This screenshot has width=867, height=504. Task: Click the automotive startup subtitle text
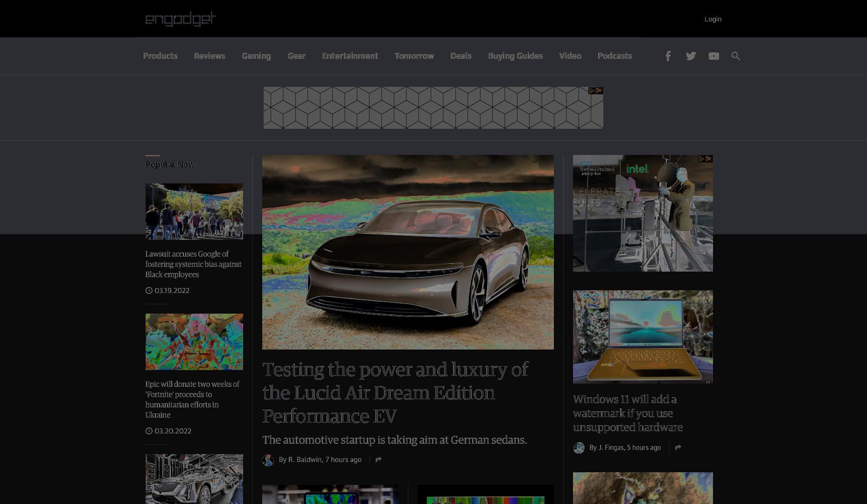pyautogui.click(x=394, y=440)
